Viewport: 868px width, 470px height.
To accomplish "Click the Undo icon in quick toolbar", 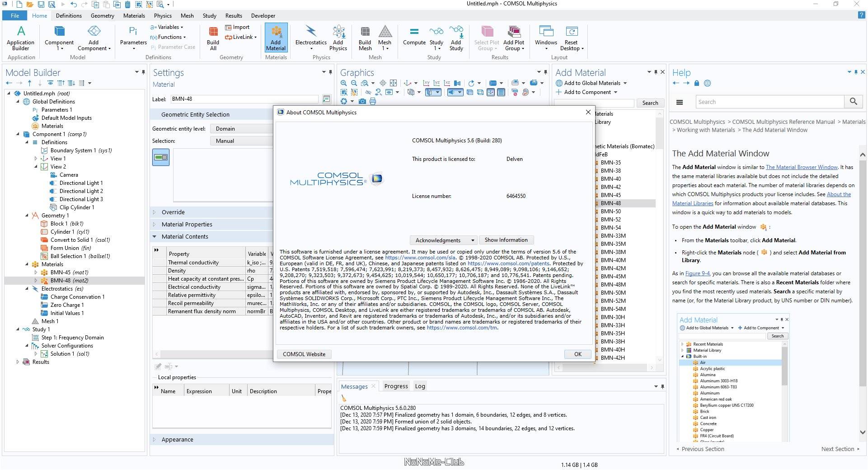I will coord(74,5).
